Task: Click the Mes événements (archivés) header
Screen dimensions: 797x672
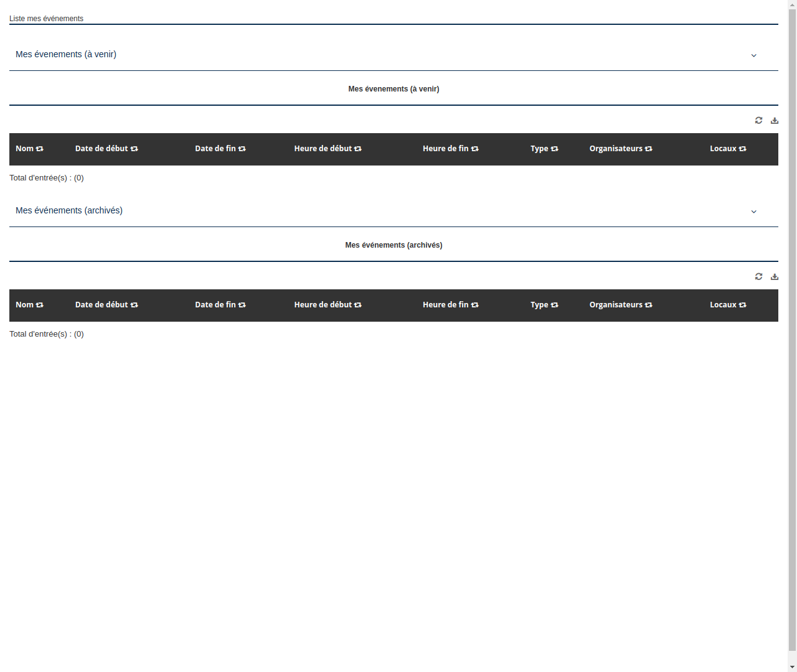Action: point(69,210)
